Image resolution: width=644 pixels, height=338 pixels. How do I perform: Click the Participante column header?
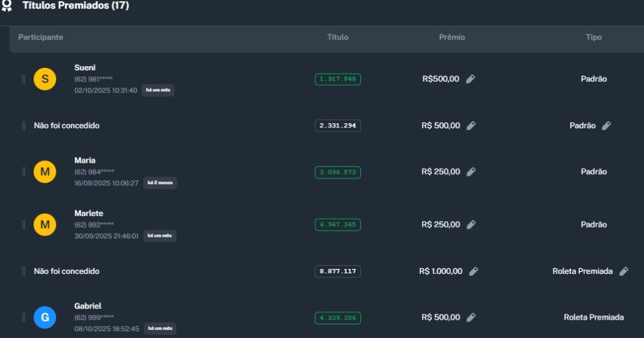[x=41, y=37]
